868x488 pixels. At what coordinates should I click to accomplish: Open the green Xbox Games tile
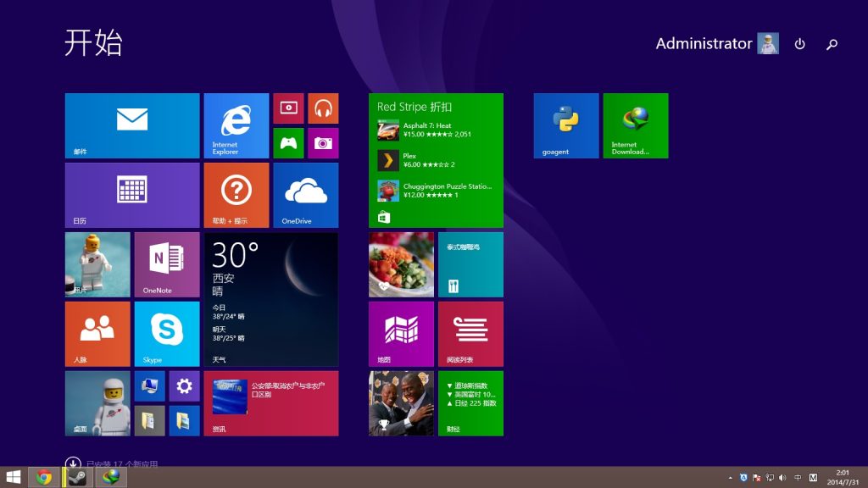pyautogui.click(x=288, y=143)
